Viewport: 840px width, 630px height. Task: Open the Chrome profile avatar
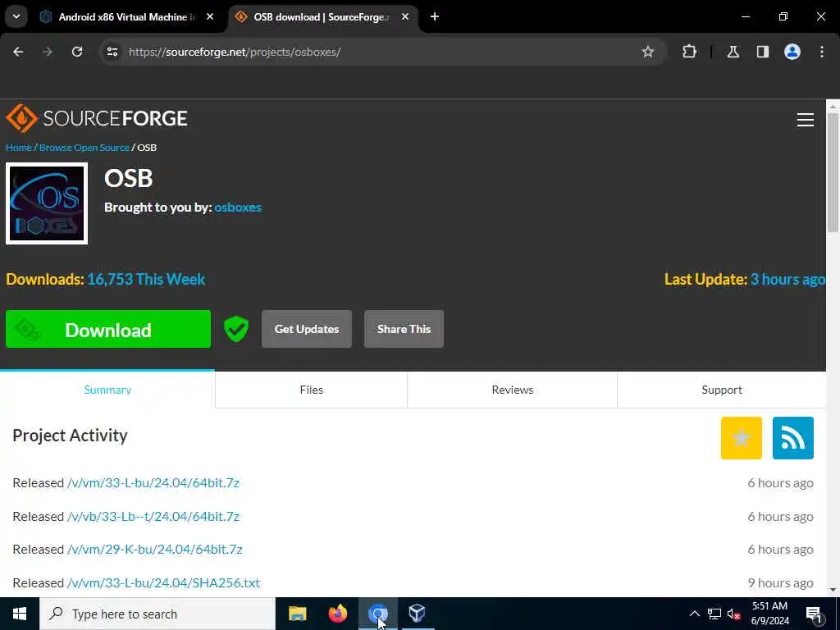coord(792,52)
